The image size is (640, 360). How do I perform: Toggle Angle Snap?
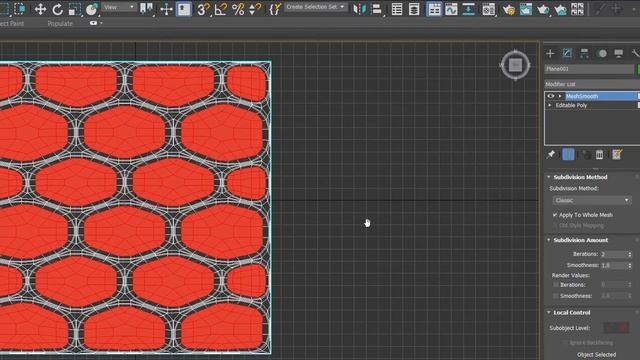[x=220, y=9]
